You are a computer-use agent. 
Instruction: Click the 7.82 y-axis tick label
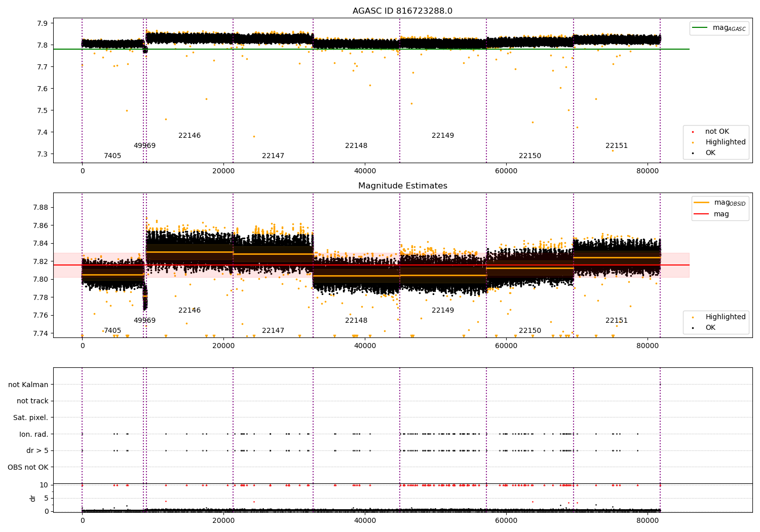41,261
